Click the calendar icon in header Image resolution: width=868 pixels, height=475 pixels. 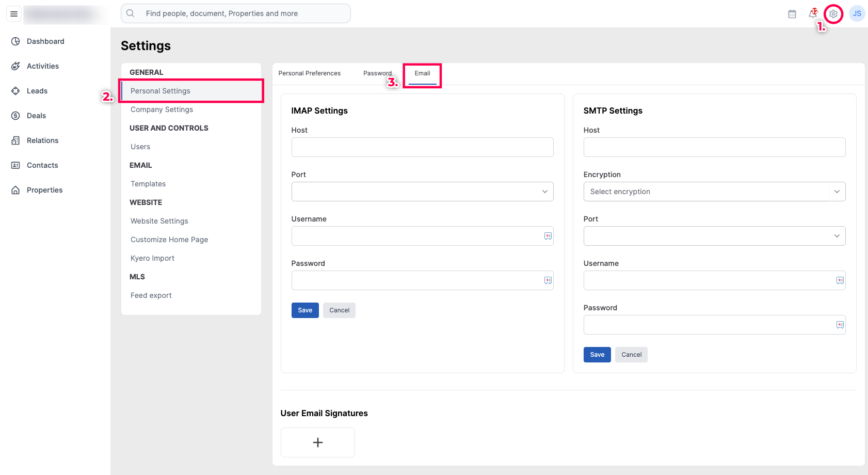(x=792, y=14)
